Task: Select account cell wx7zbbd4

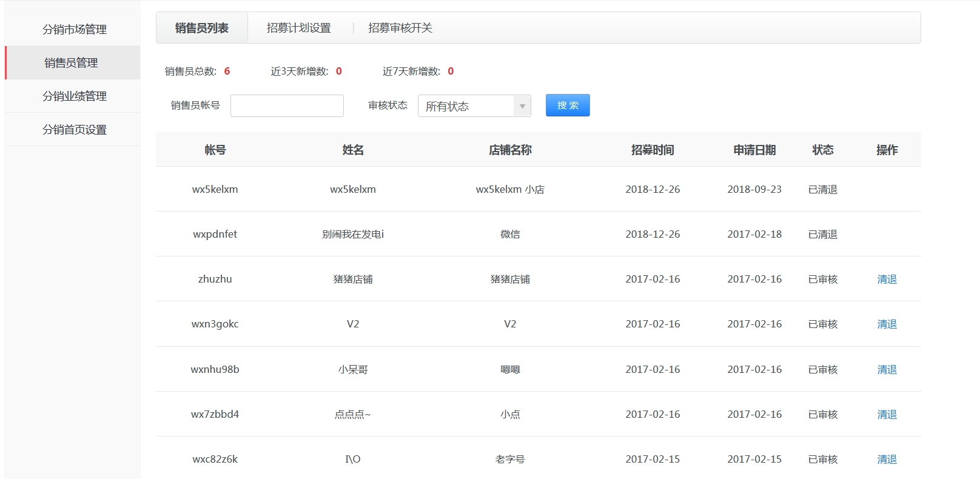Action: click(x=215, y=414)
